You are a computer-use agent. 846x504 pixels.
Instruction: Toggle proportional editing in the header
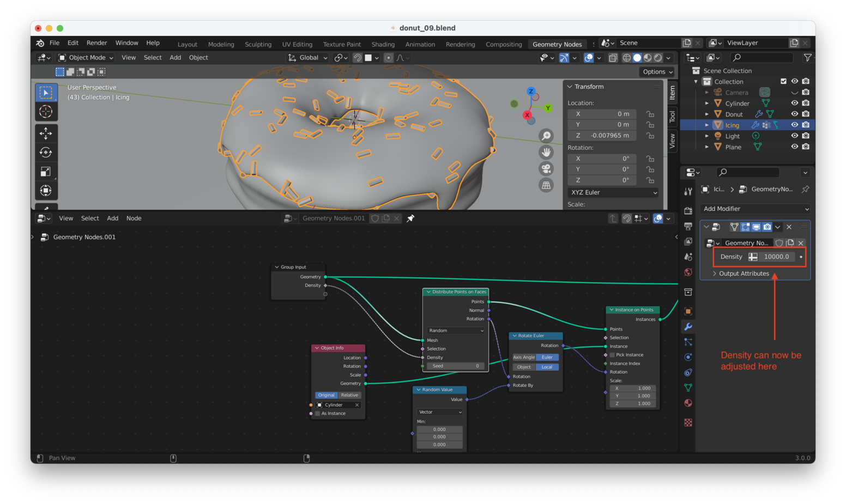click(389, 58)
